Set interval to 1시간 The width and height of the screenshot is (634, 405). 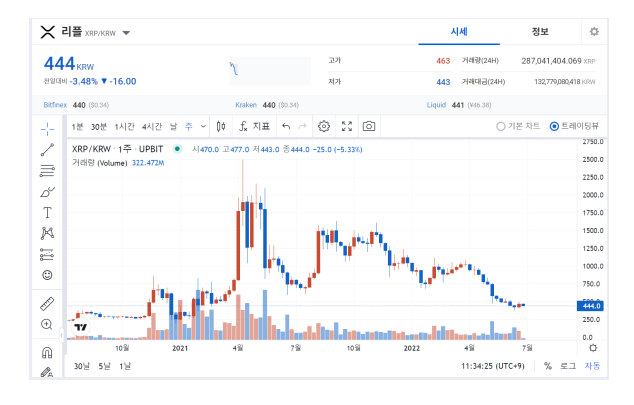point(124,127)
